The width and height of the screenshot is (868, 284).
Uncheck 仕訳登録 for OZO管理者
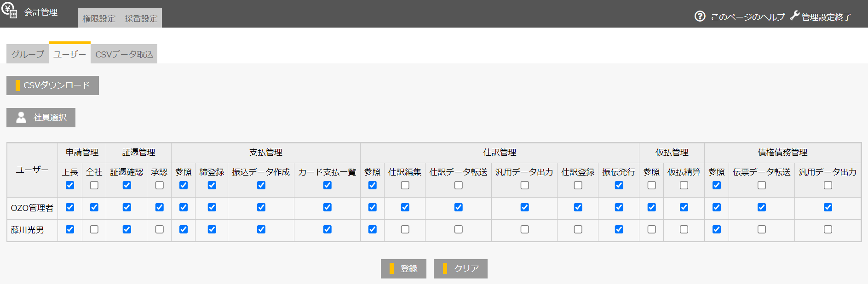(578, 207)
